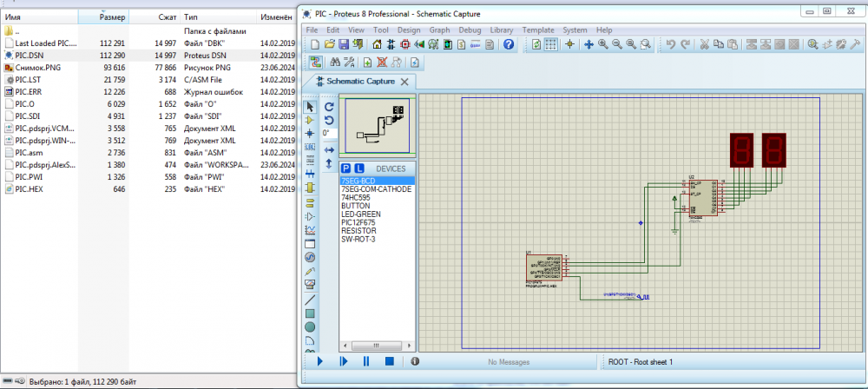Select 74HC595 in the devices list
Viewport: 868px width, 389px height.
[x=356, y=197]
